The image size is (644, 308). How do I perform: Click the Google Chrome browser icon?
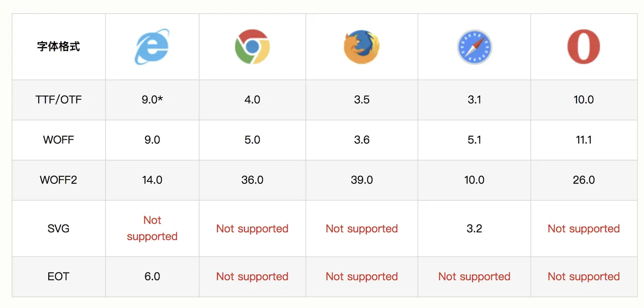[x=252, y=47]
